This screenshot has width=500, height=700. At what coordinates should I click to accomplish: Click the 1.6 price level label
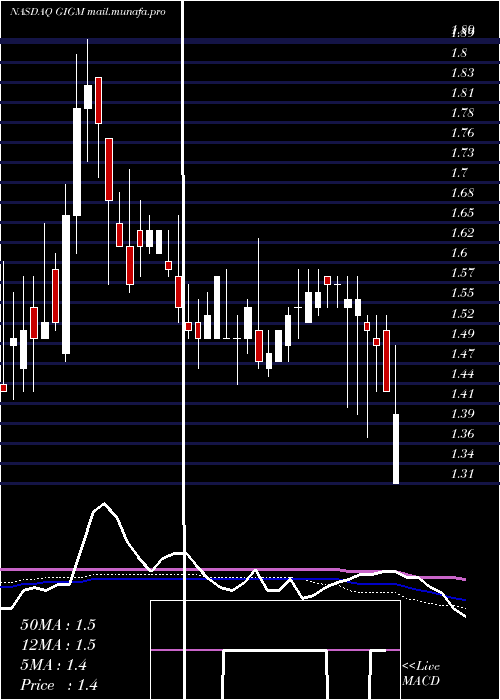pyautogui.click(x=459, y=253)
